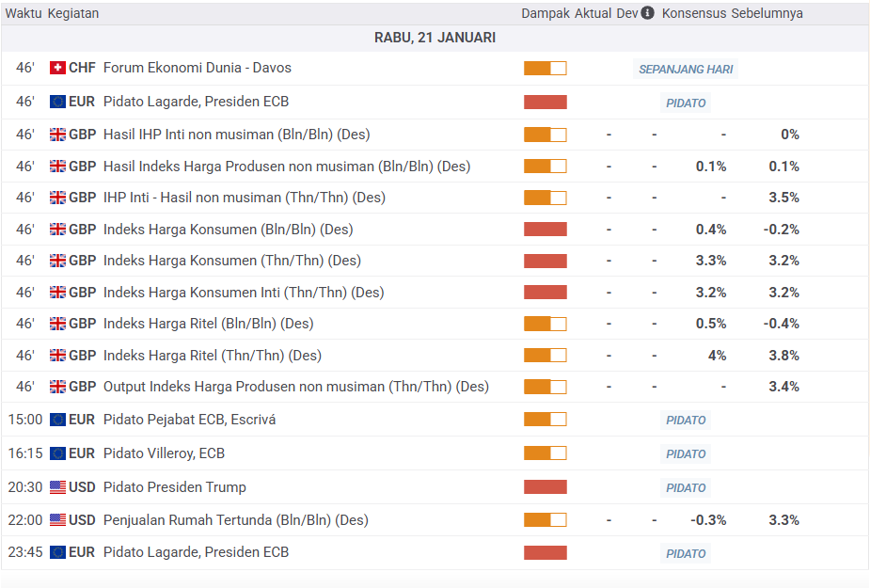Click the EU flag at the 23:45 Lagarde speech
870x588 pixels.
coord(57,552)
